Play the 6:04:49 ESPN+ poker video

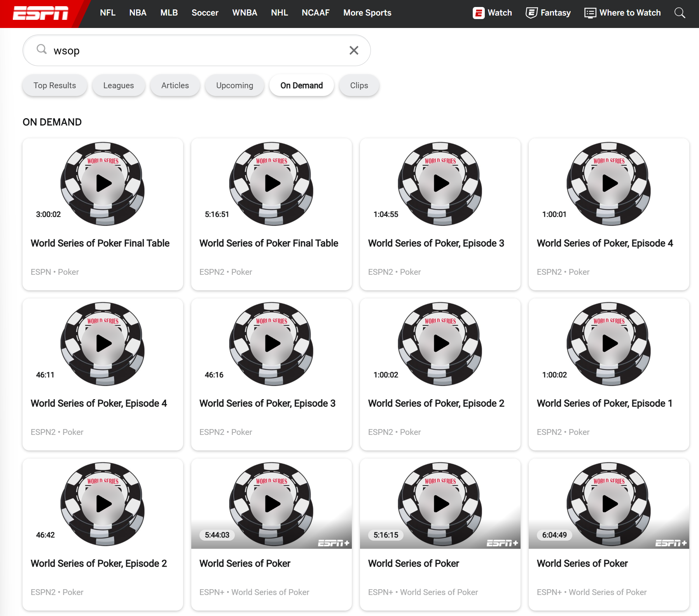610,504
